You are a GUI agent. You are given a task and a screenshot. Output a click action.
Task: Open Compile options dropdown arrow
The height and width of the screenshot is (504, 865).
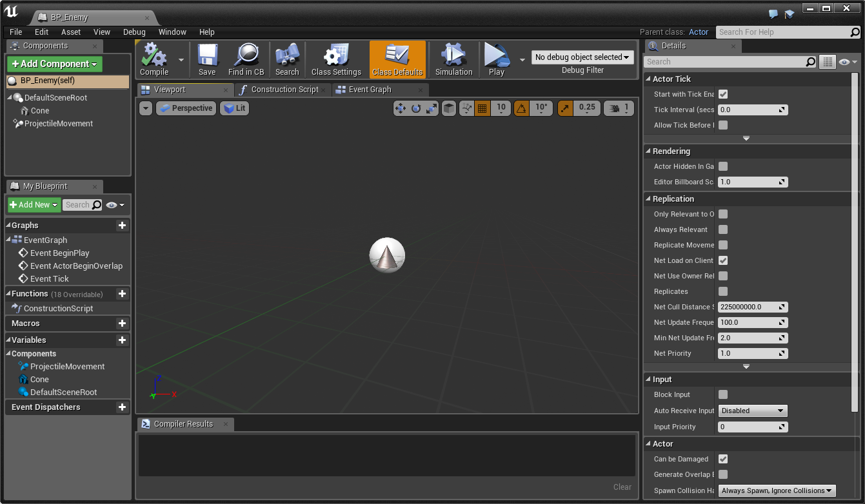[x=181, y=59]
